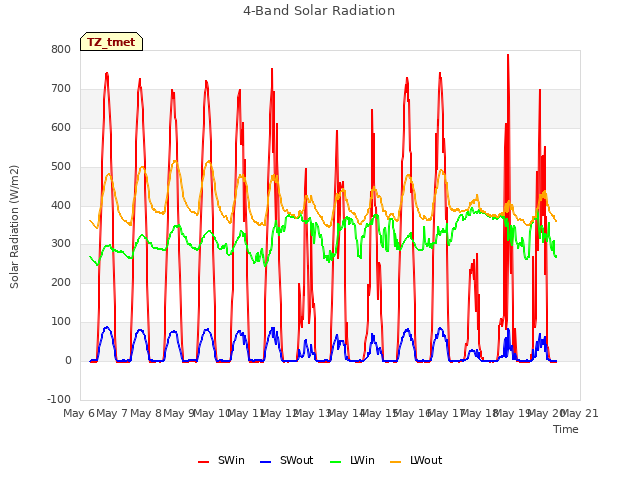The width and height of the screenshot is (640, 480).
Task: Click the 200 y-axis tick label
Action: 61,282
